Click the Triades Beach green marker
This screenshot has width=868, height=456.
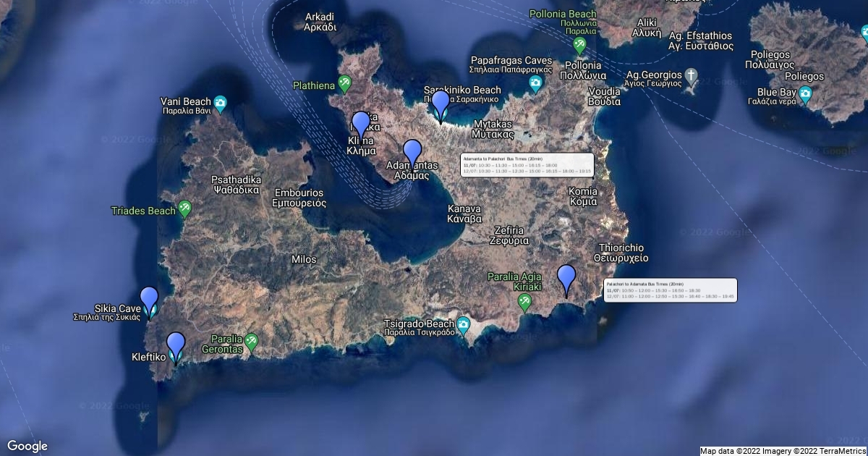coord(185,210)
